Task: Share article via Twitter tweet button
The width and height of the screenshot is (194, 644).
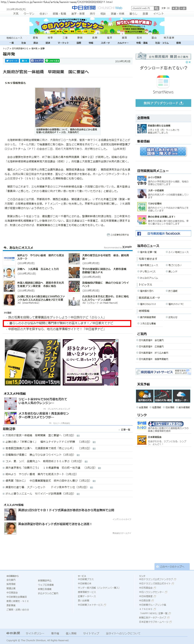Action: tap(11, 61)
